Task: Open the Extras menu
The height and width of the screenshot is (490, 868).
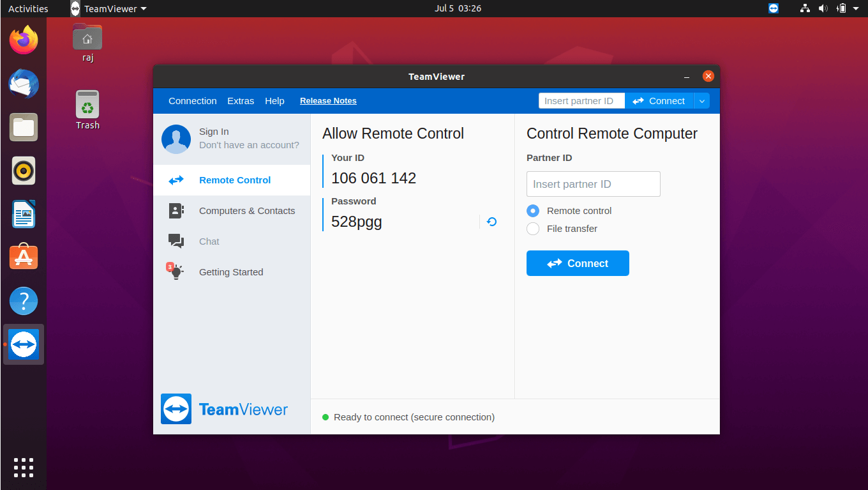Action: (241, 101)
